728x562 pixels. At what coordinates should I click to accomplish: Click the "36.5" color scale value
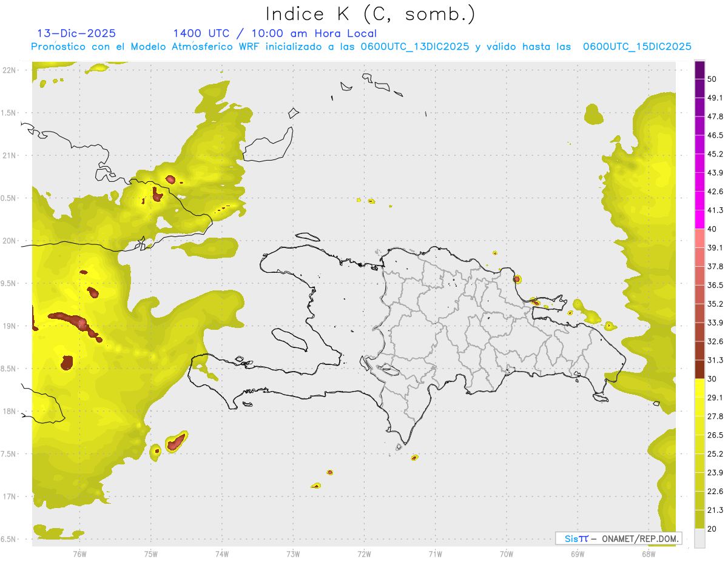715,285
